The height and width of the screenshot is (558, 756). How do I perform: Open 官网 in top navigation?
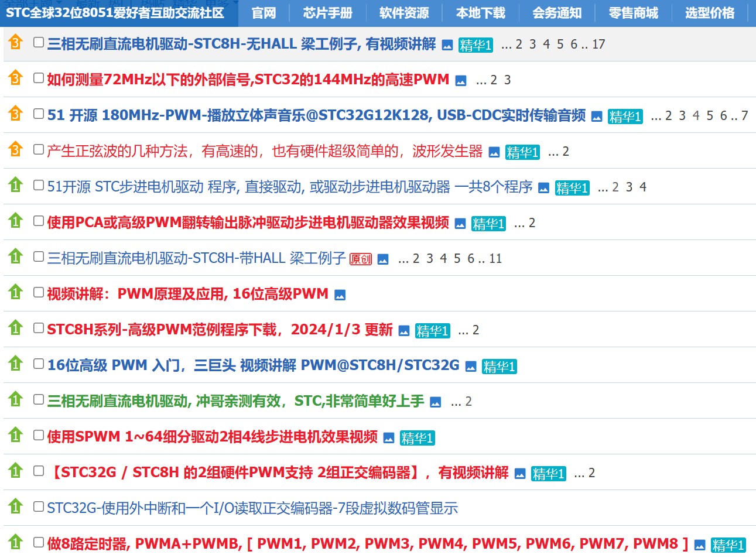click(264, 13)
